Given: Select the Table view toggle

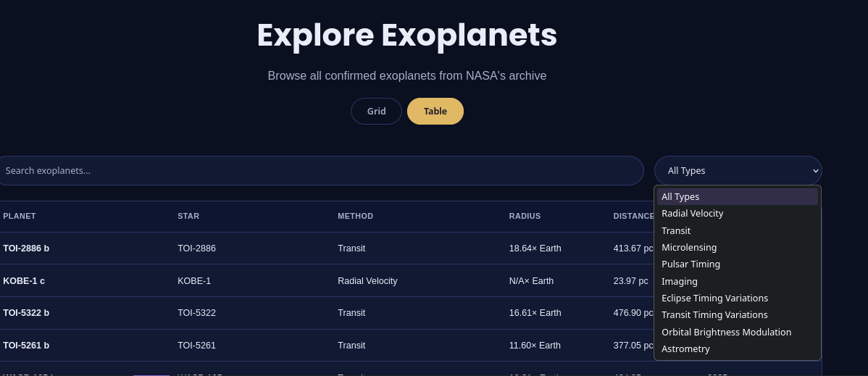Looking at the screenshot, I should [435, 112].
